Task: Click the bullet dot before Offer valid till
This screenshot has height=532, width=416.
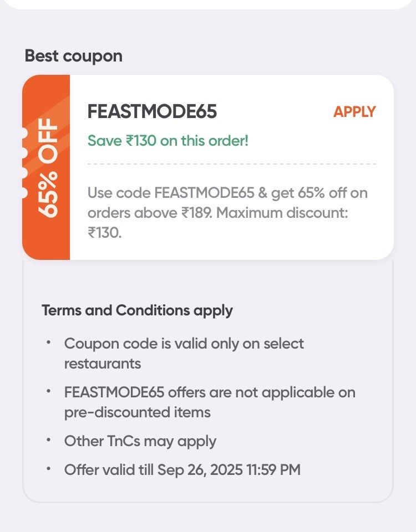Action: tap(49, 469)
